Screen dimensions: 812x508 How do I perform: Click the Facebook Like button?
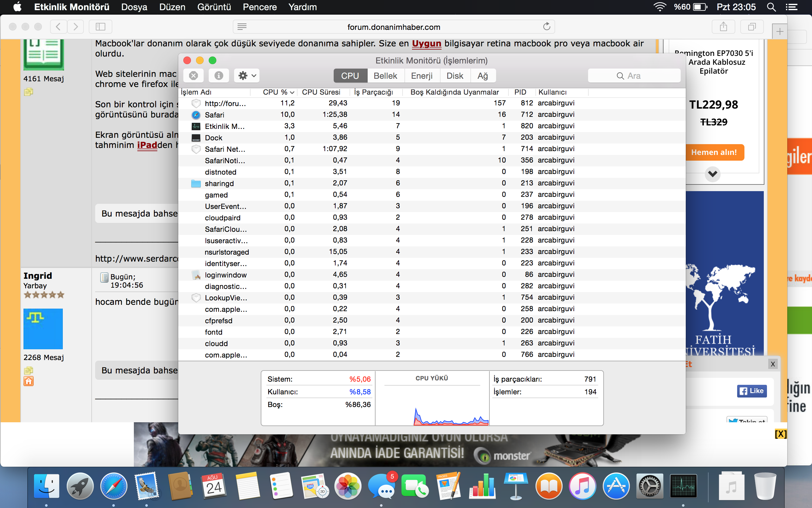pyautogui.click(x=752, y=391)
